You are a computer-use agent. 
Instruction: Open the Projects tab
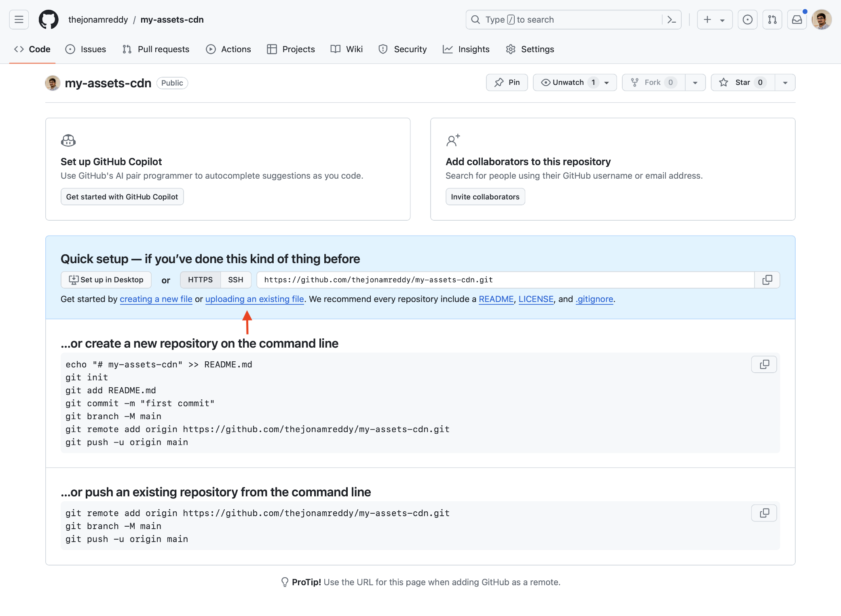[291, 49]
